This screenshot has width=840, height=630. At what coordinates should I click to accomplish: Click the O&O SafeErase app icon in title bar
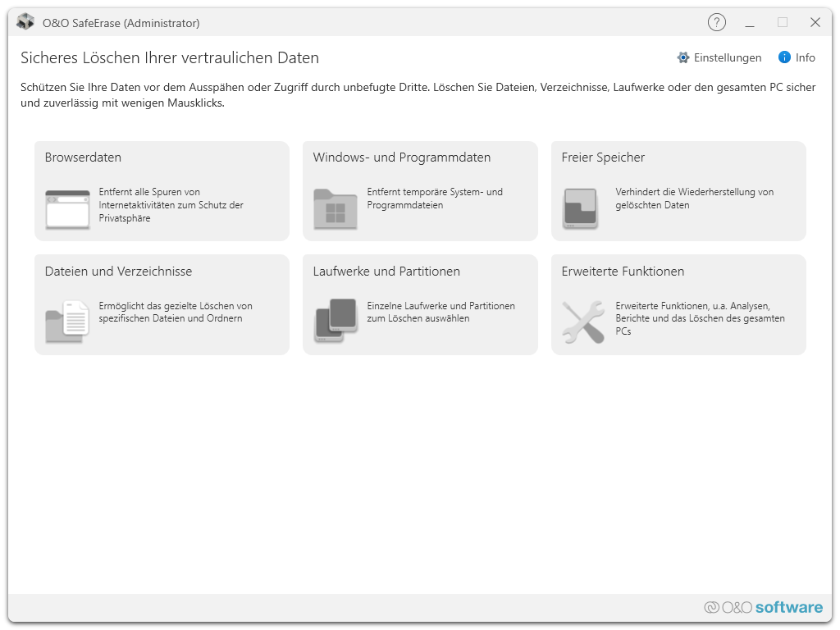click(x=25, y=23)
